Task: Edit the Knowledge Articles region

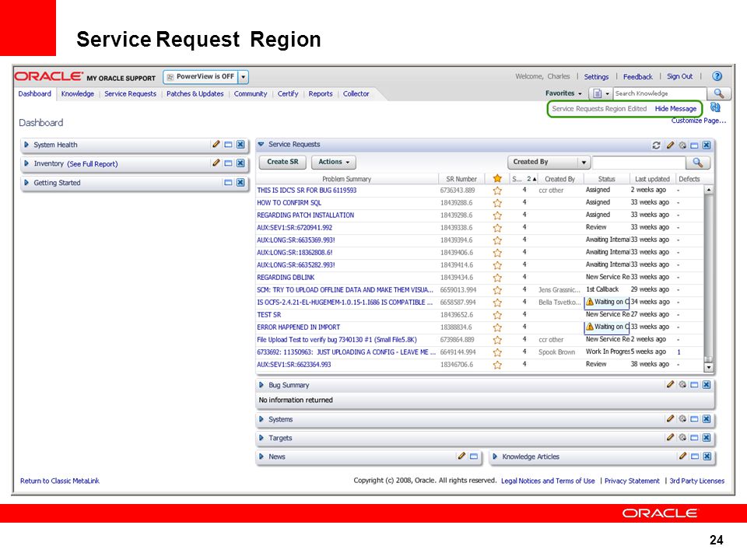Action: (x=682, y=456)
